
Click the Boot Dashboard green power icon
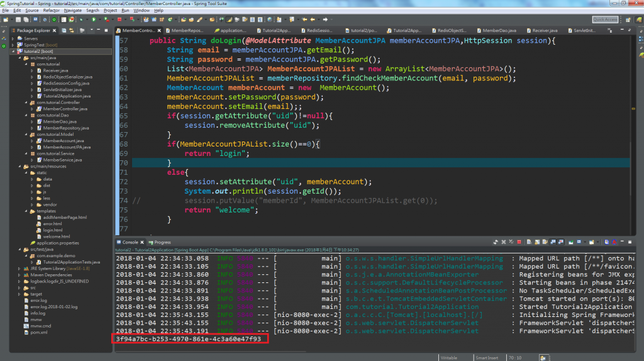(x=54, y=19)
